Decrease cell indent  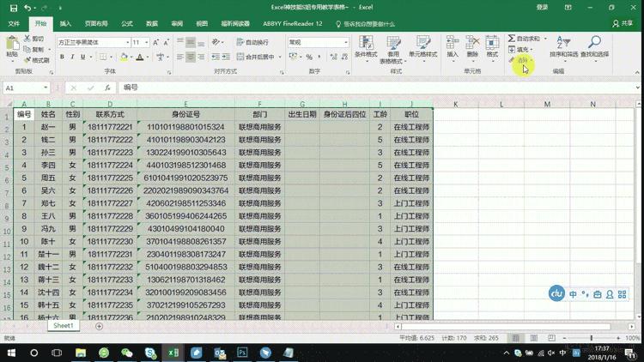pyautogui.click(x=216, y=57)
